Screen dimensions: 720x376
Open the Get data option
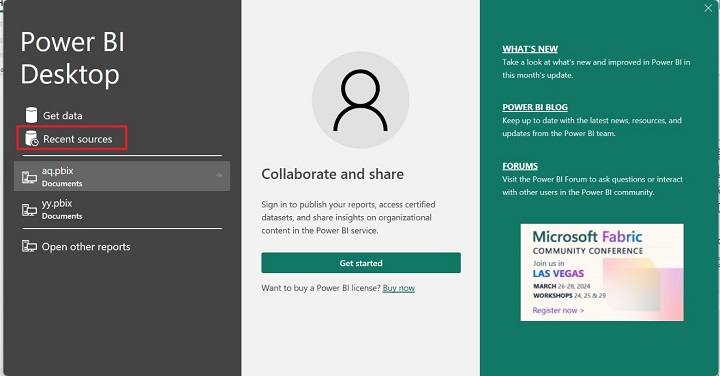[x=63, y=116]
